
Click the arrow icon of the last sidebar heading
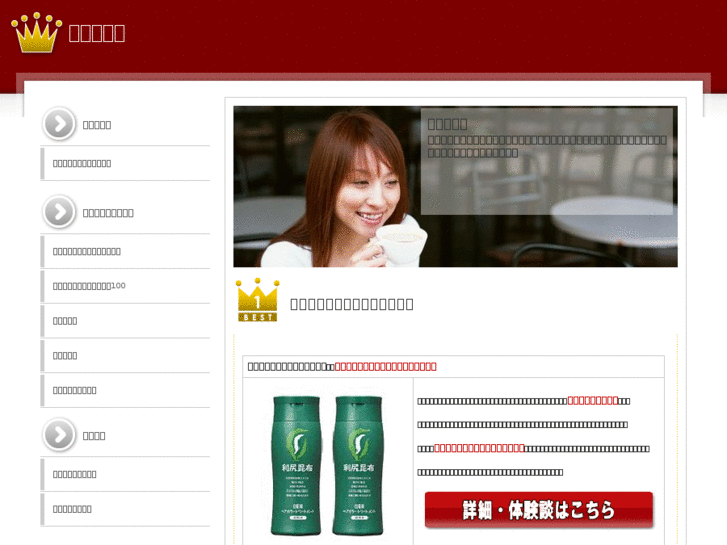click(x=59, y=435)
